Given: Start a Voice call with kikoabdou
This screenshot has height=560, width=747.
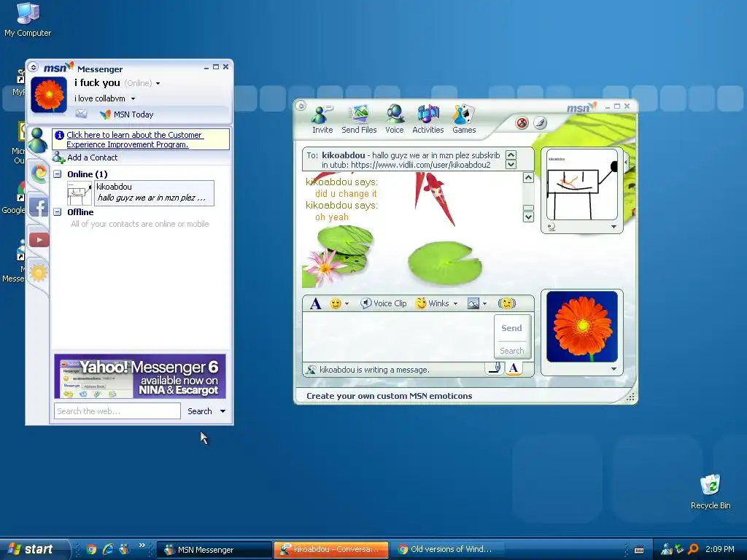Looking at the screenshot, I should tap(395, 120).
